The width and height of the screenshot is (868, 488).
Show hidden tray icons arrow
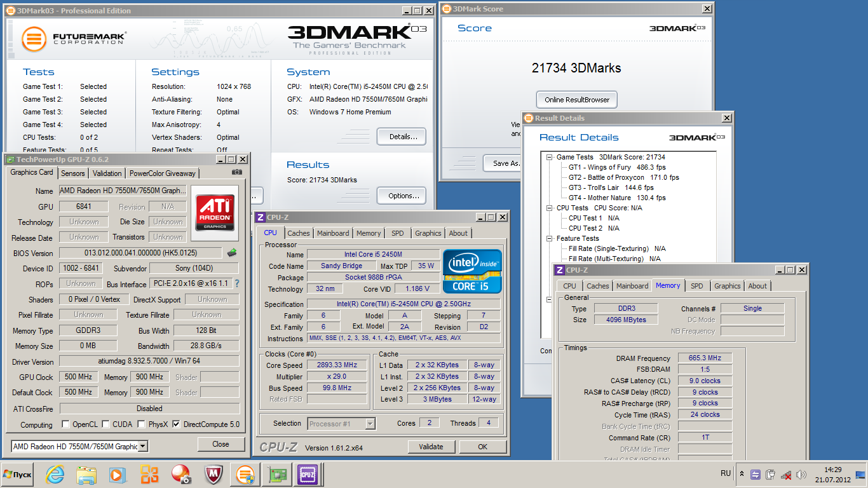click(741, 474)
